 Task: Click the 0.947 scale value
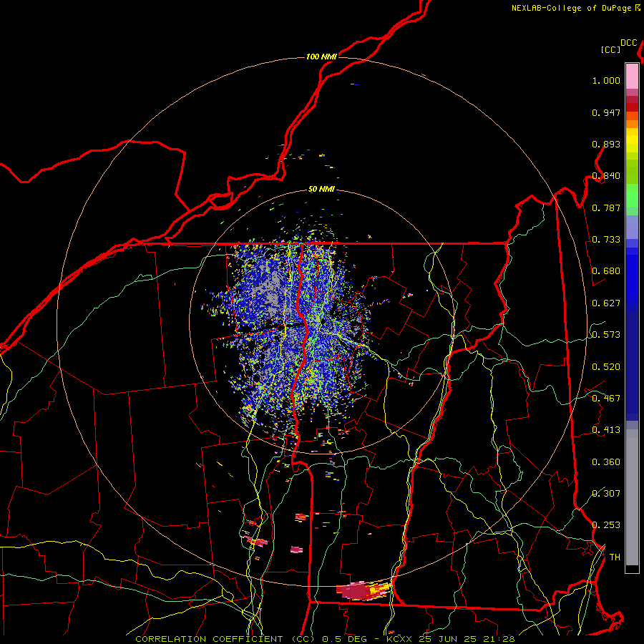pyautogui.click(x=606, y=112)
